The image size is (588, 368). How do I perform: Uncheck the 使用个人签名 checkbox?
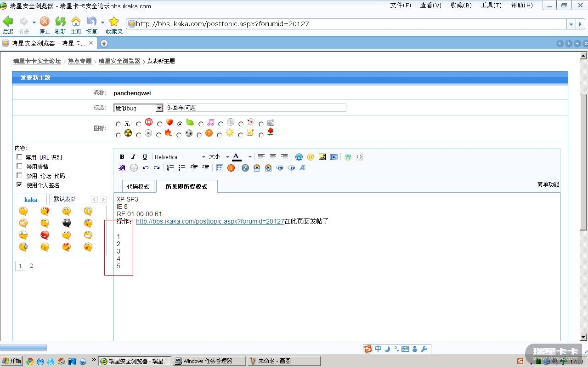(19, 184)
